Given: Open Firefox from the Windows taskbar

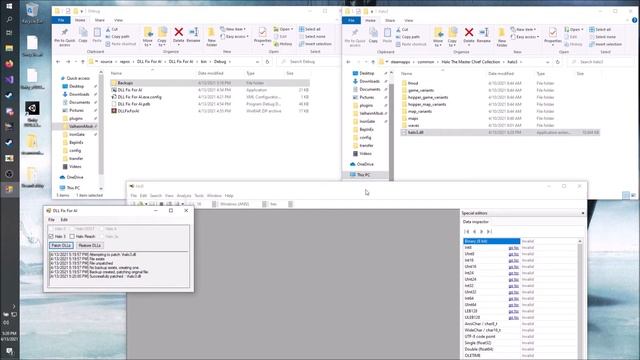Looking at the screenshot, I should pyautogui.click(x=9, y=64).
